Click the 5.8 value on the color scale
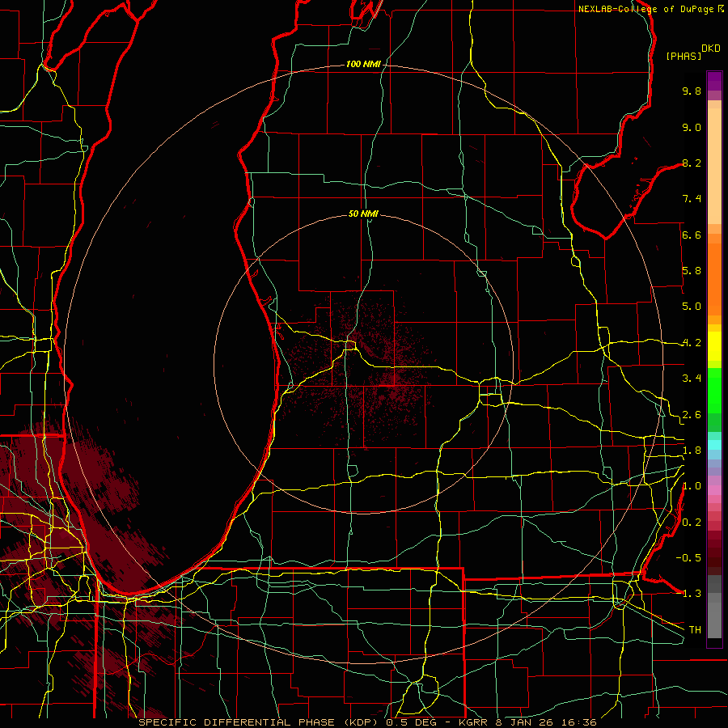The image size is (728, 728). pyautogui.click(x=692, y=271)
